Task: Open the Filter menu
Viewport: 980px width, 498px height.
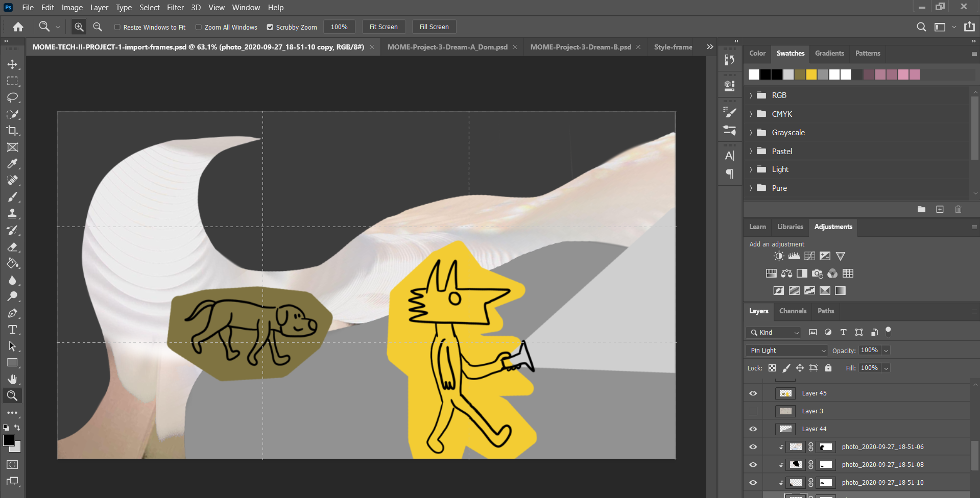Action: 175,8
